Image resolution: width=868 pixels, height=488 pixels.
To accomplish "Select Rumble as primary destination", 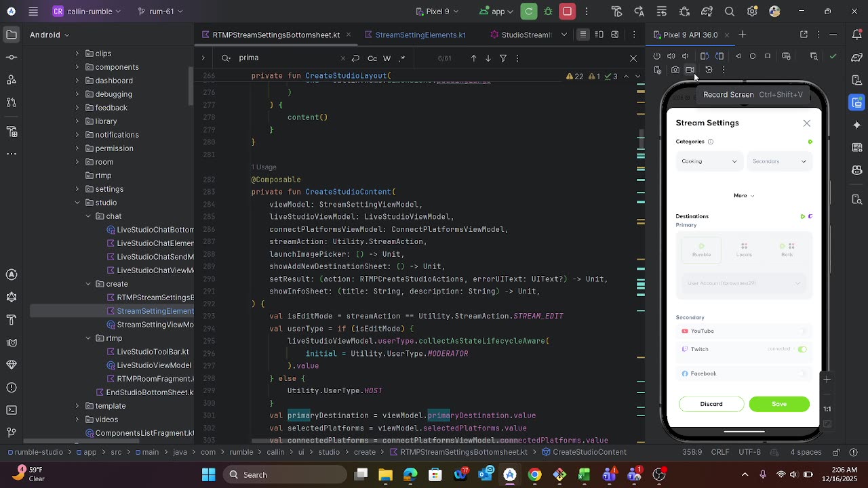I will 701,250.
